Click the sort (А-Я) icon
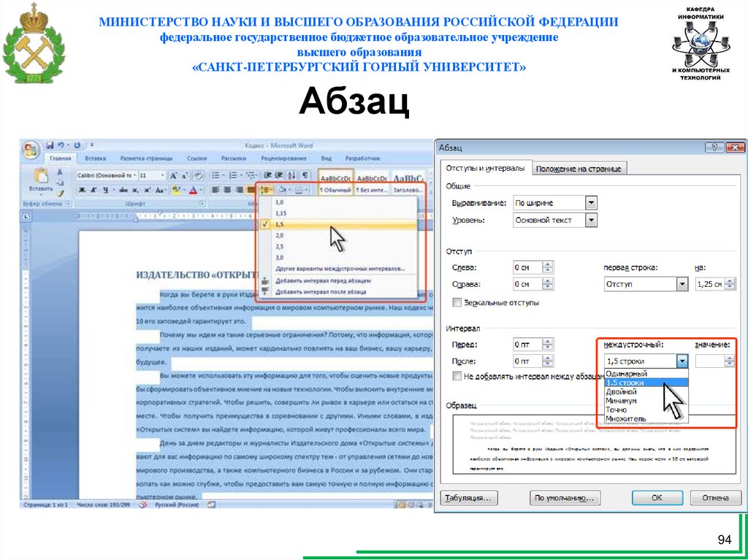748x560 pixels. [x=291, y=175]
